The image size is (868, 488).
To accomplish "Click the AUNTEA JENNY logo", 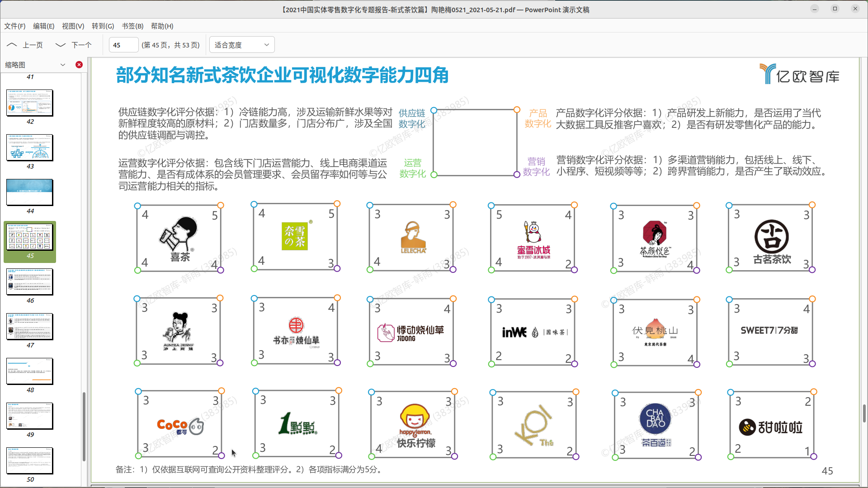I will [179, 332].
